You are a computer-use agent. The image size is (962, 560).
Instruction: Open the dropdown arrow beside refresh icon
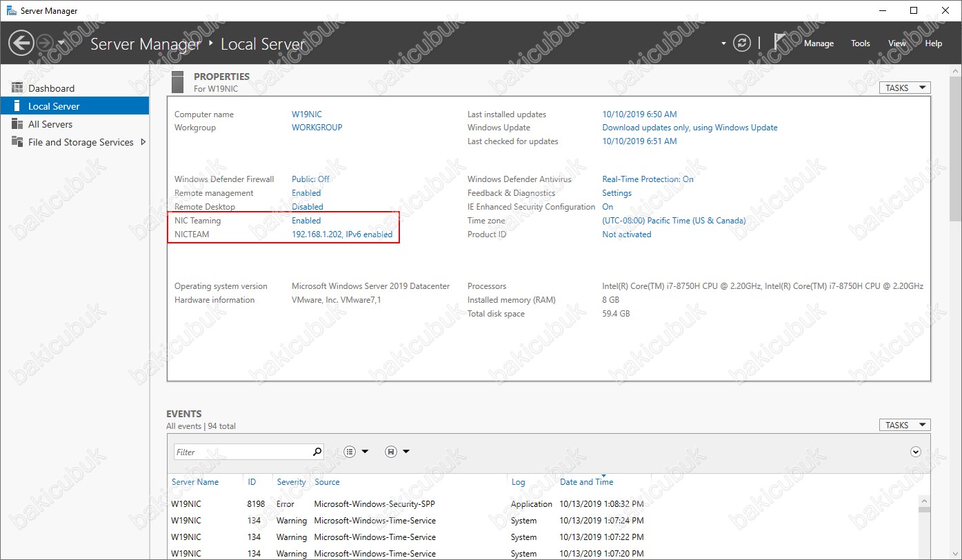click(x=723, y=43)
